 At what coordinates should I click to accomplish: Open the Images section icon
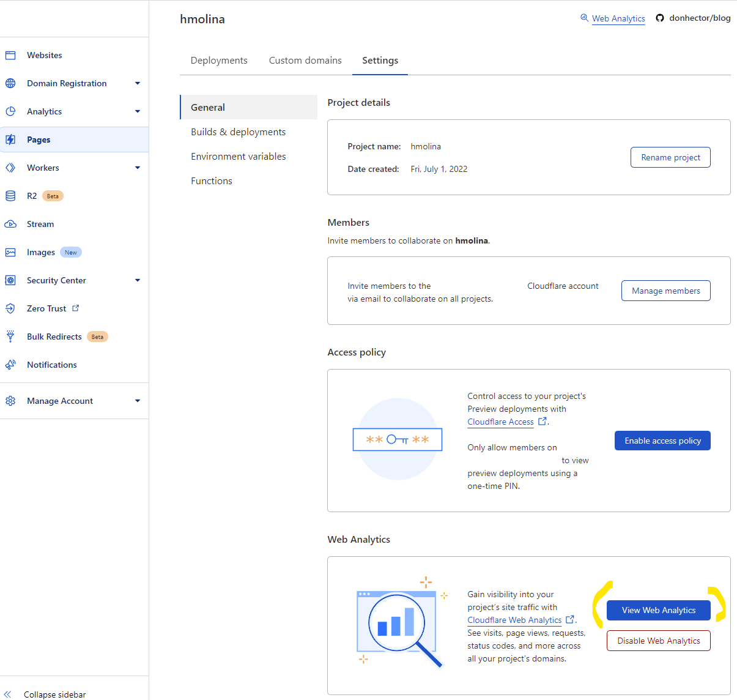pos(10,252)
